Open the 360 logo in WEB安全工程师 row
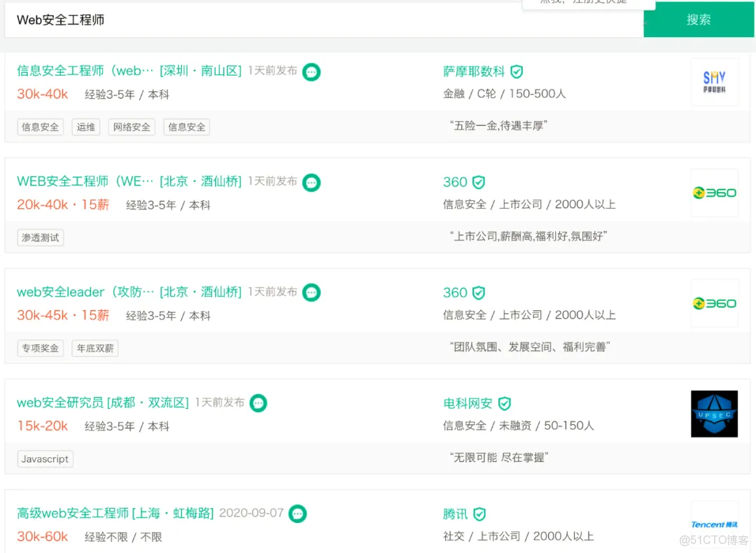This screenshot has height=553, width=756. pos(715,193)
